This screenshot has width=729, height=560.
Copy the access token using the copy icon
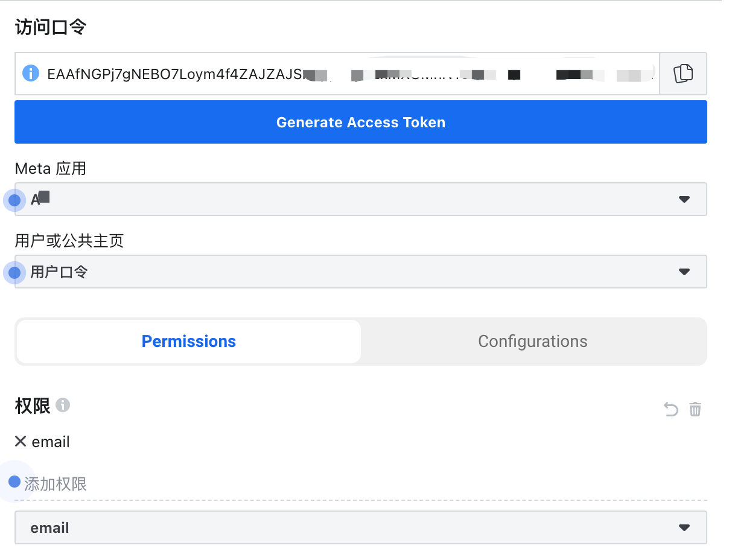[683, 73]
